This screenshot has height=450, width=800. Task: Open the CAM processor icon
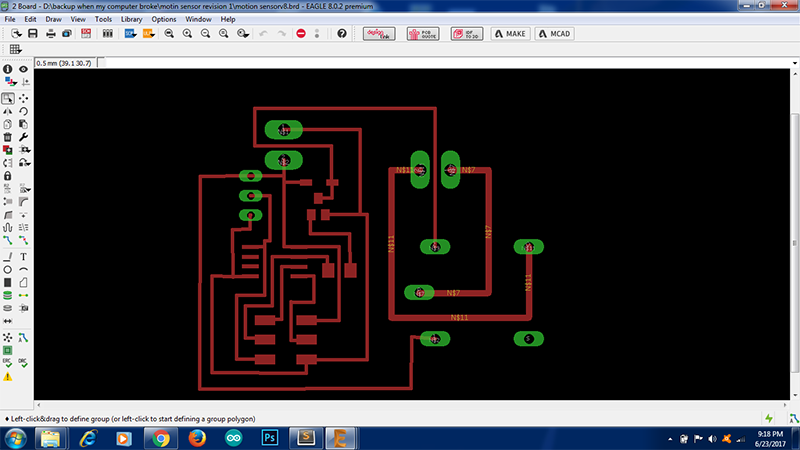[67, 34]
